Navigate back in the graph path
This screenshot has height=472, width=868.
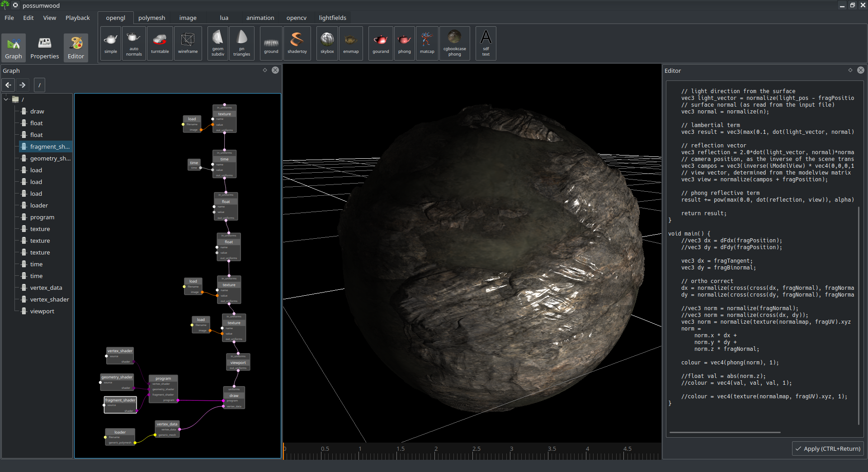[9, 85]
